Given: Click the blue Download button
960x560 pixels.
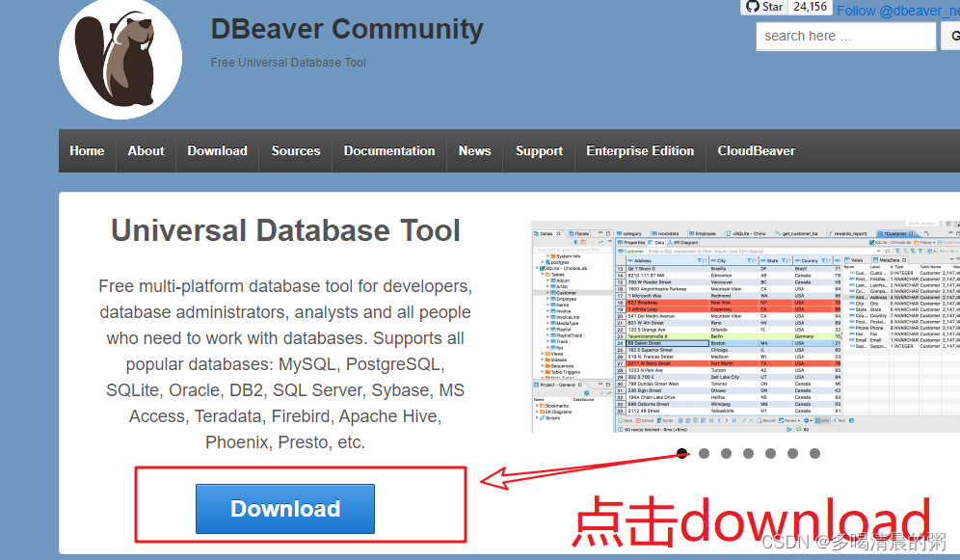Looking at the screenshot, I should point(285,509).
